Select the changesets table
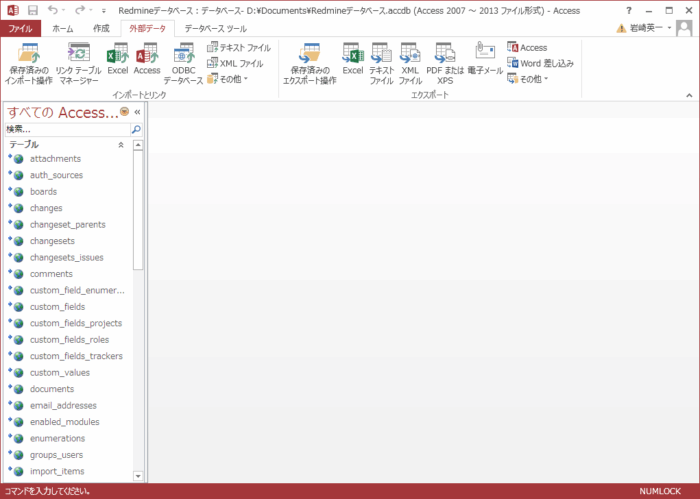This screenshot has width=700, height=499. tap(69, 241)
